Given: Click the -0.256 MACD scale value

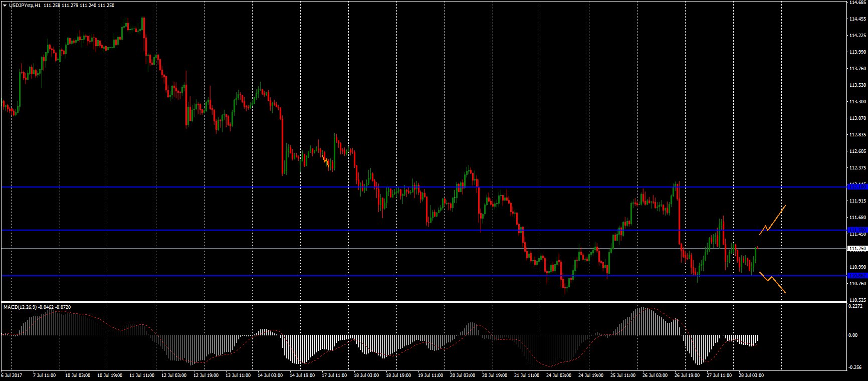Looking at the screenshot, I should tap(856, 367).
